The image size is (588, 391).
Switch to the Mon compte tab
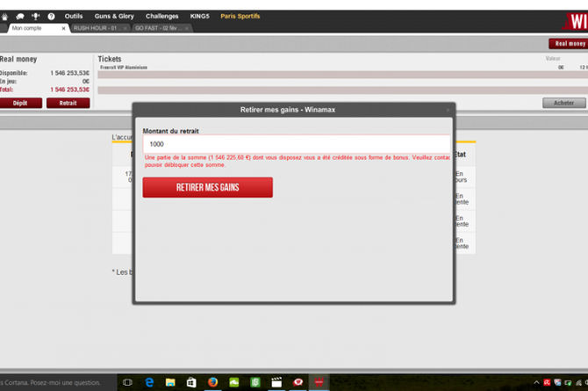coord(34,28)
